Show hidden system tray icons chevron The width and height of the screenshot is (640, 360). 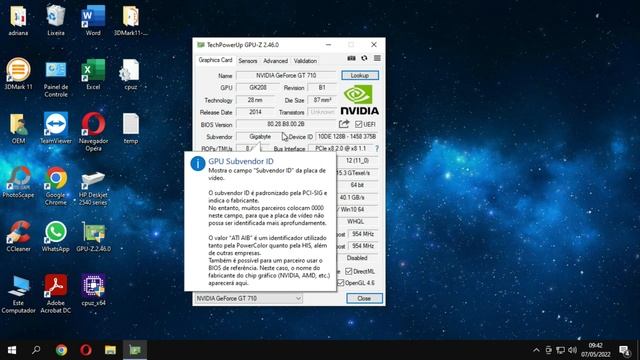536,350
